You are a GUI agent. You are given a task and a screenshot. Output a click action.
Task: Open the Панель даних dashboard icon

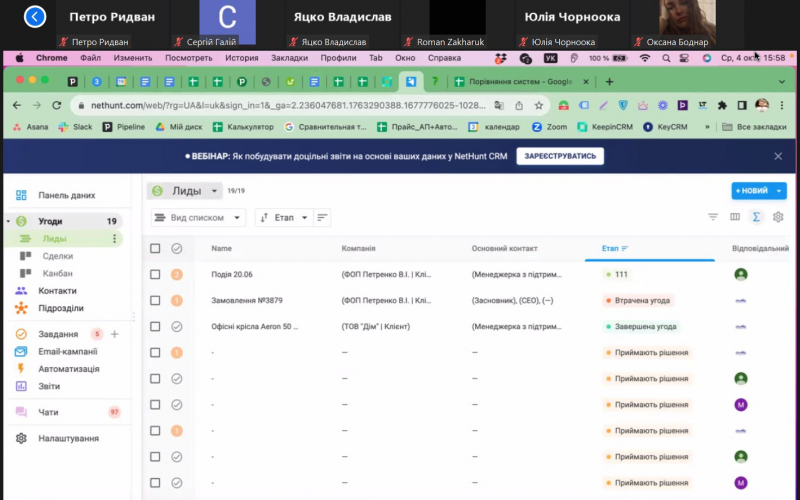(x=21, y=195)
